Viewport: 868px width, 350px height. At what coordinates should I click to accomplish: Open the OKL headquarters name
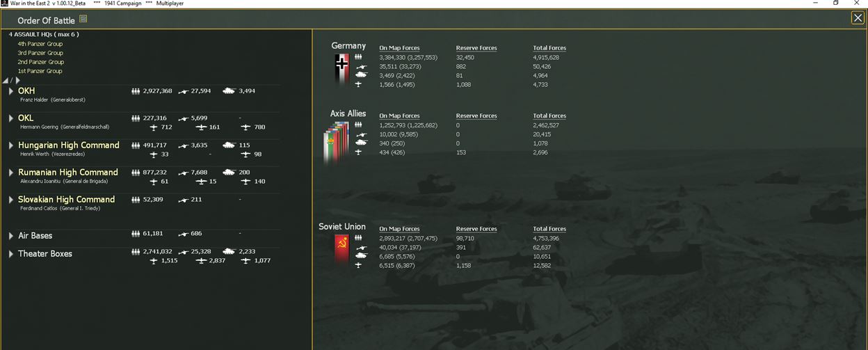tap(26, 118)
